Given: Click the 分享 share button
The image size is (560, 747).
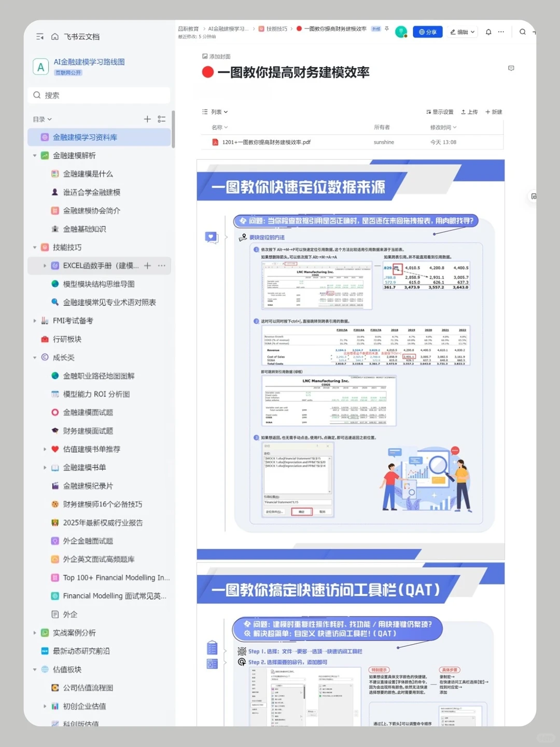Looking at the screenshot, I should [x=428, y=32].
